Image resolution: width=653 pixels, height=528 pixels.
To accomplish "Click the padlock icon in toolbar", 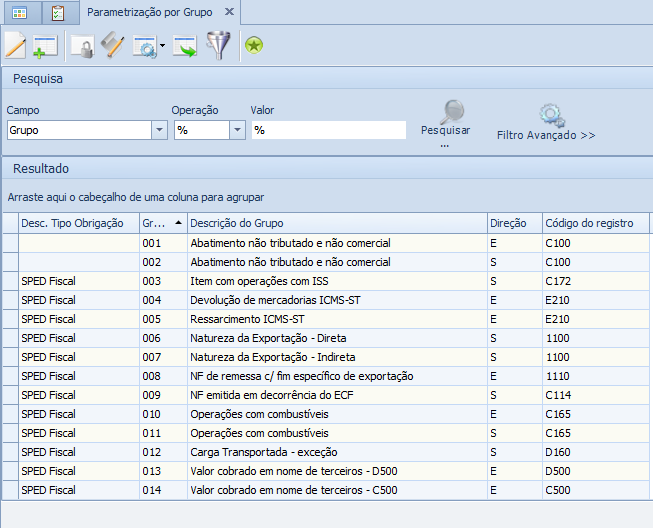I will coord(82,46).
